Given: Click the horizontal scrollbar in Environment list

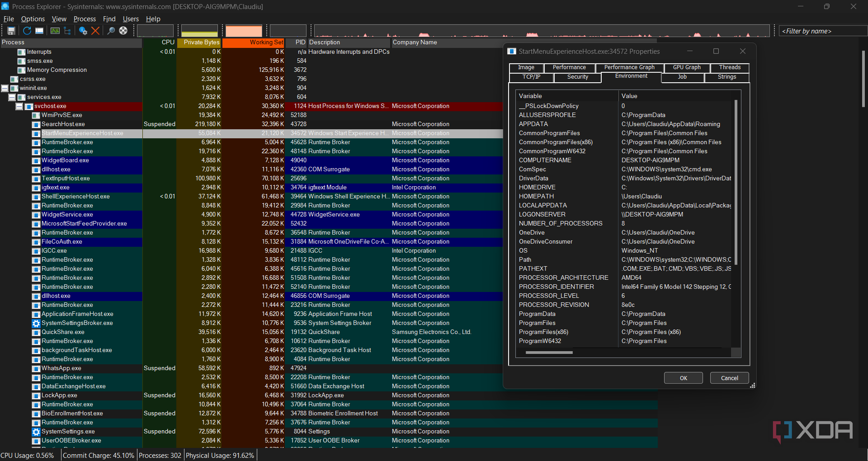Looking at the screenshot, I should 549,353.
